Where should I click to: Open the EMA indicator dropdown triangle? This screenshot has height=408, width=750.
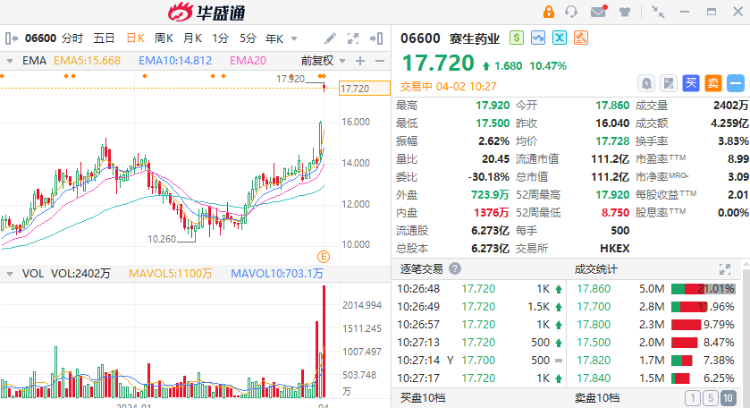click(10, 61)
